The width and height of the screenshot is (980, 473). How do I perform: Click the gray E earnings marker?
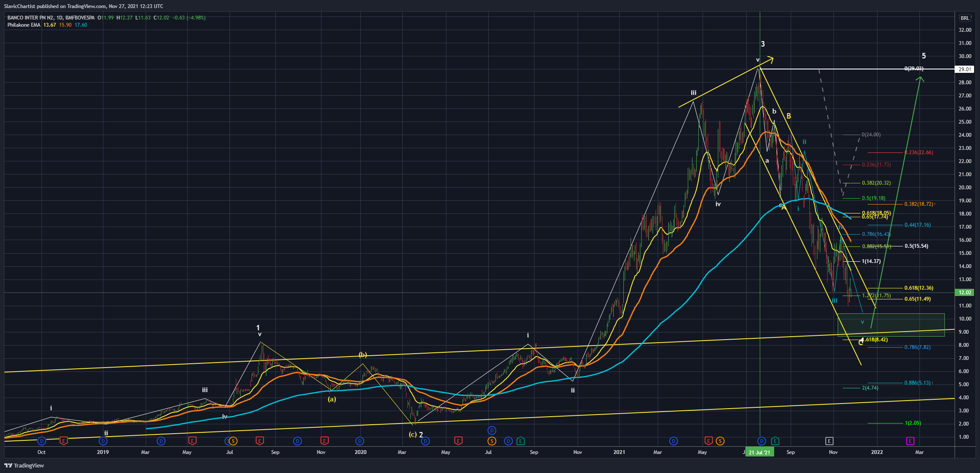(829, 441)
